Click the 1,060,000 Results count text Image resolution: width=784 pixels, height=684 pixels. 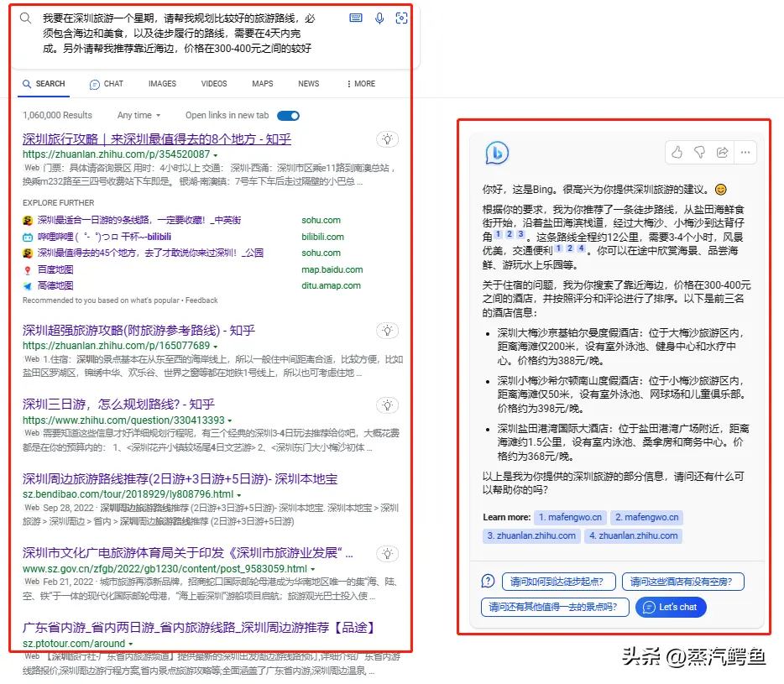tap(58, 115)
